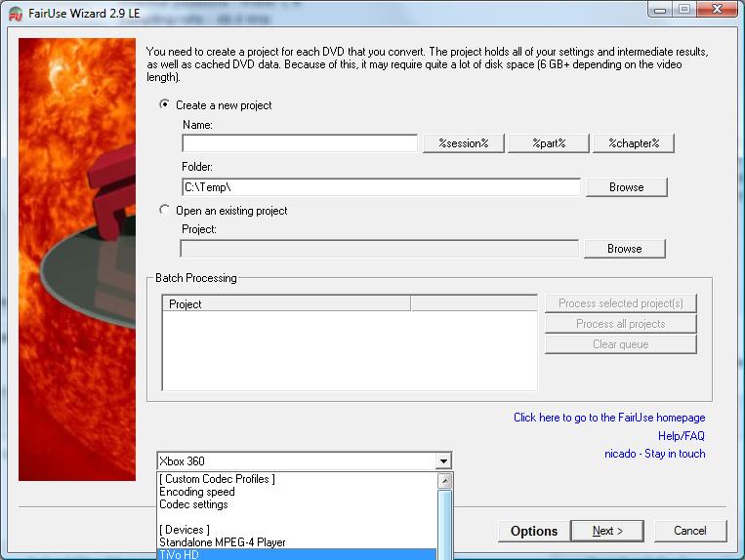Click the Project column header in batch list

click(x=286, y=303)
